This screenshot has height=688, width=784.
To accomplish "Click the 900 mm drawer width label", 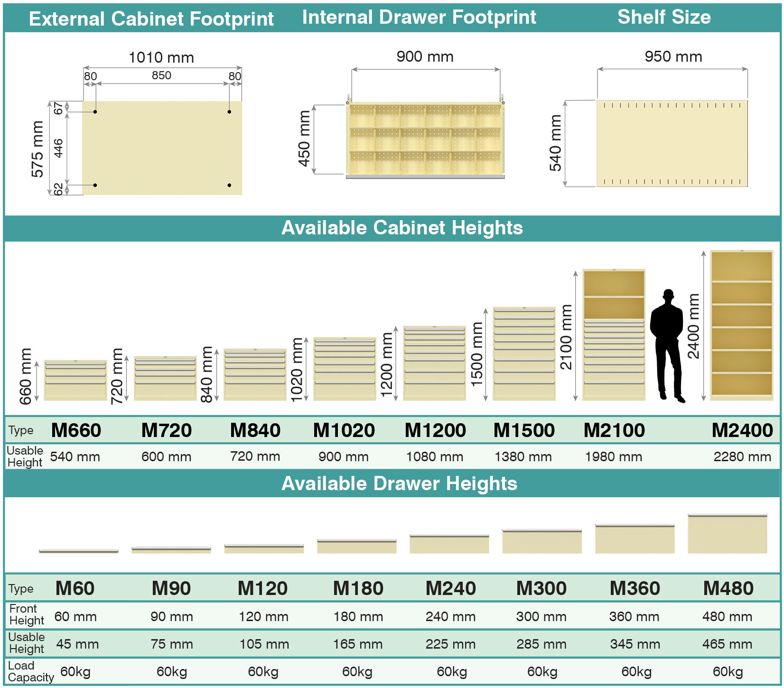I will pyautogui.click(x=425, y=57).
